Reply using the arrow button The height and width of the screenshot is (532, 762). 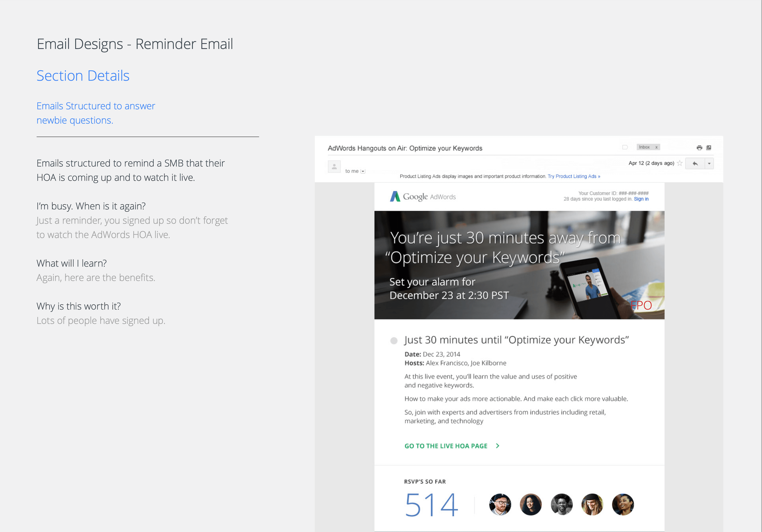tap(695, 164)
